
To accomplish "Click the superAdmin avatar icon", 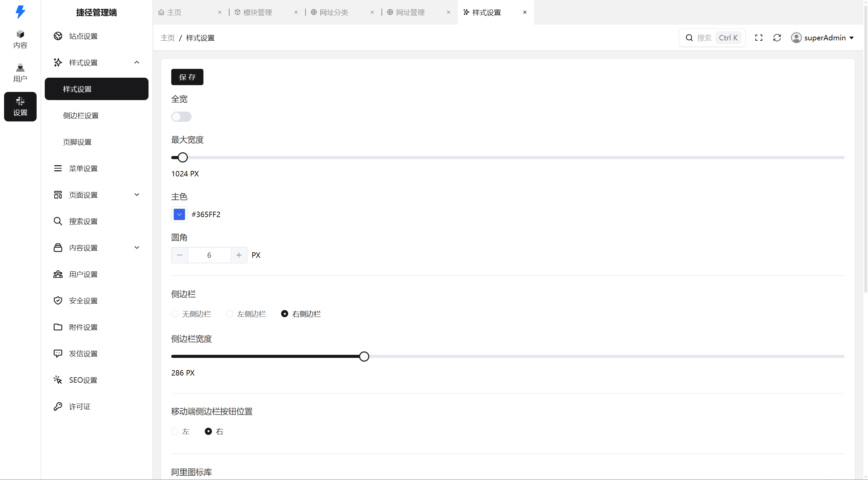I will tap(796, 38).
